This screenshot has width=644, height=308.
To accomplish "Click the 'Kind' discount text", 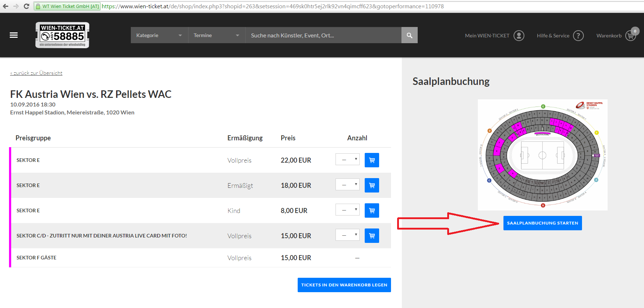I will click(x=234, y=211).
